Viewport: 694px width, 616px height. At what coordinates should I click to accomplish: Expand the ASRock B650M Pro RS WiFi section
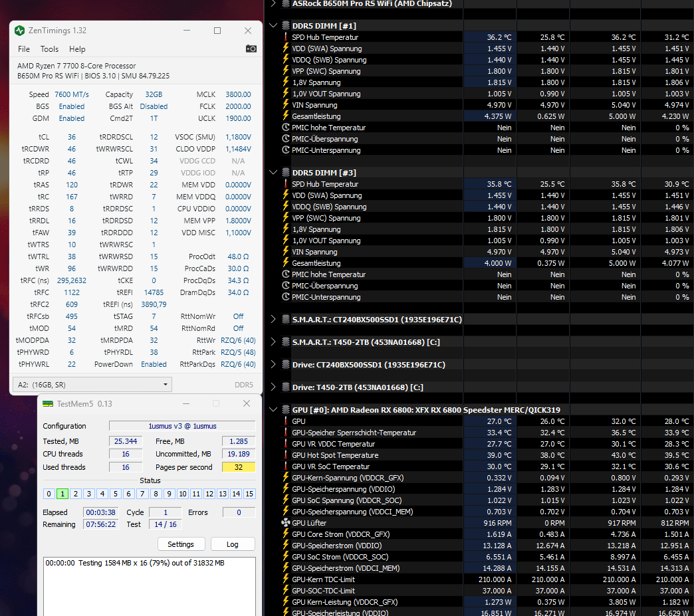tap(273, 3)
